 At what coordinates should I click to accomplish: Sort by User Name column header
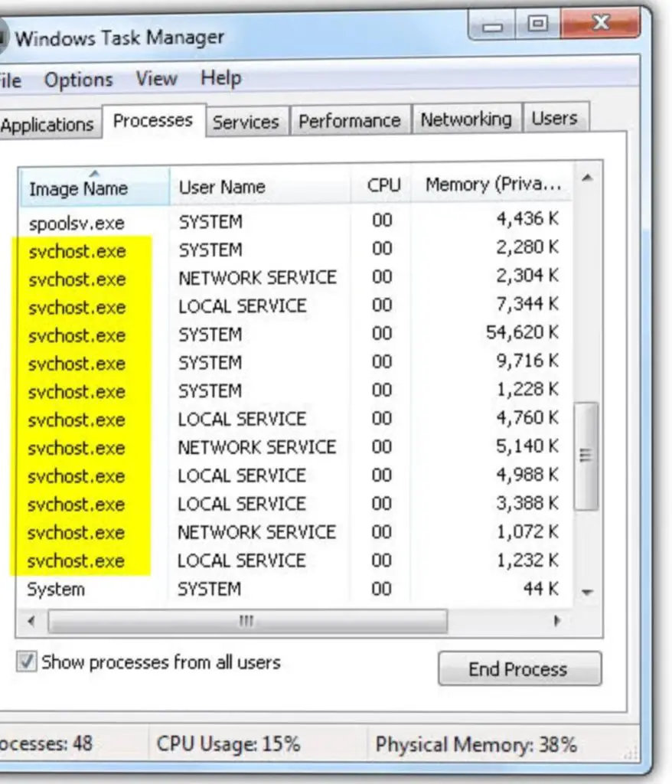pos(260,186)
